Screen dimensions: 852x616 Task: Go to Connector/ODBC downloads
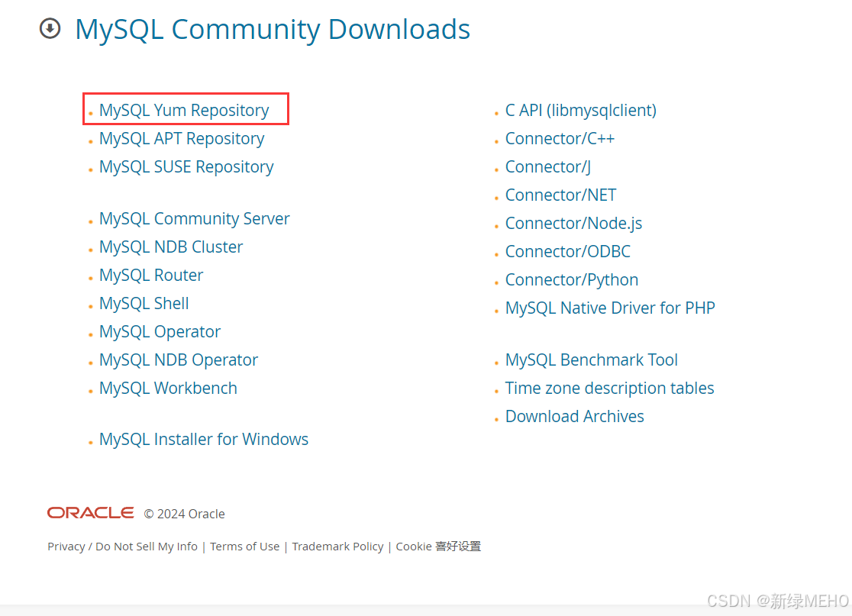point(568,251)
